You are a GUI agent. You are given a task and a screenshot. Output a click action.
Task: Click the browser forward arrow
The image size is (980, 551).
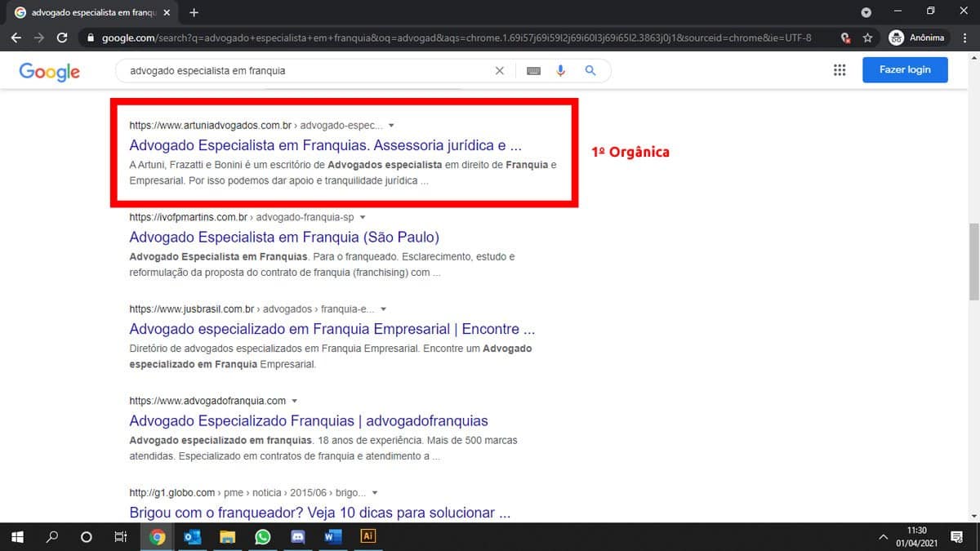(x=39, y=38)
